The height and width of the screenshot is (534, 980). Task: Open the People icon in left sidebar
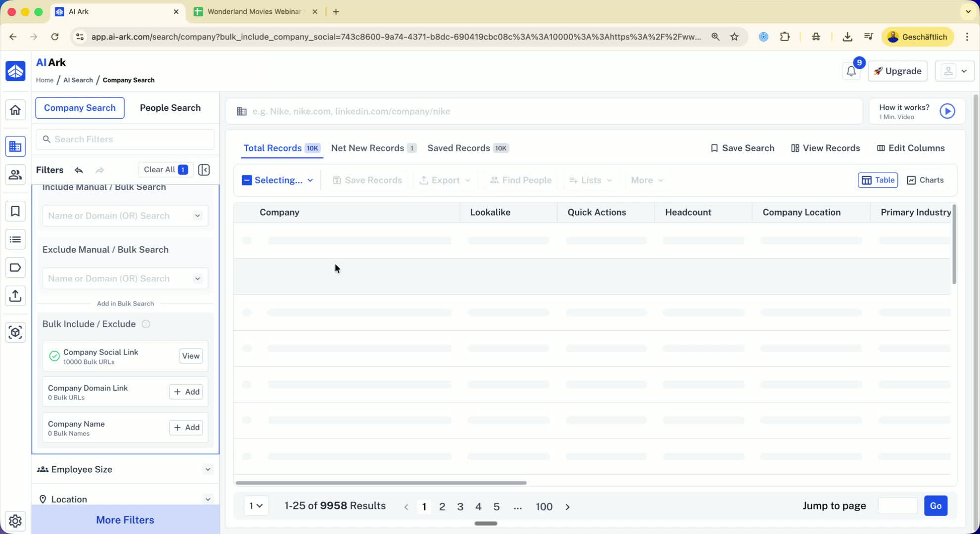click(15, 175)
